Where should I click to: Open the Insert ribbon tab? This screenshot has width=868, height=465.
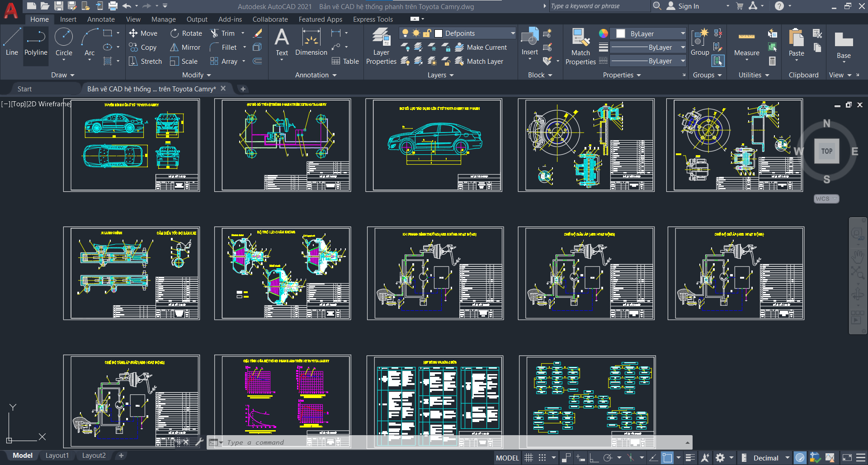point(68,19)
